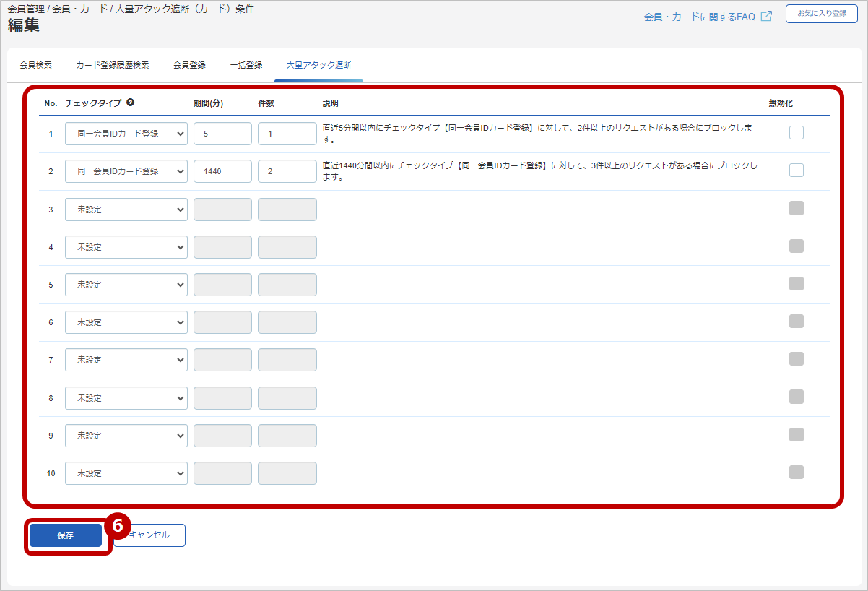Click external link icon beside 会員・カードに関するFAQ

pos(767,16)
